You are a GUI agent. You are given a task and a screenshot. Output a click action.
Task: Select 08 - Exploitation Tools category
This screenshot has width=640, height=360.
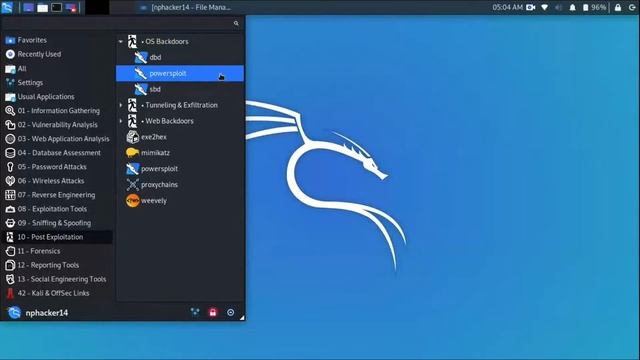pos(57,209)
